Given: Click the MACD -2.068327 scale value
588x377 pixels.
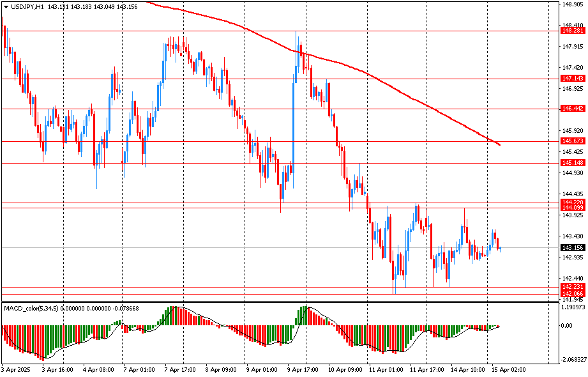Looking at the screenshot, I should pyautogui.click(x=572, y=360).
